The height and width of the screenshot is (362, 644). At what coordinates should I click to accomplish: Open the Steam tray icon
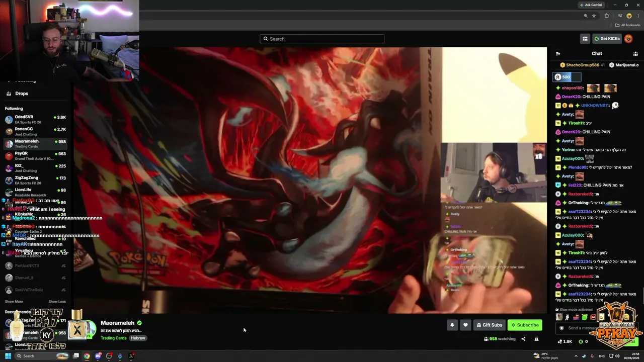point(584,356)
